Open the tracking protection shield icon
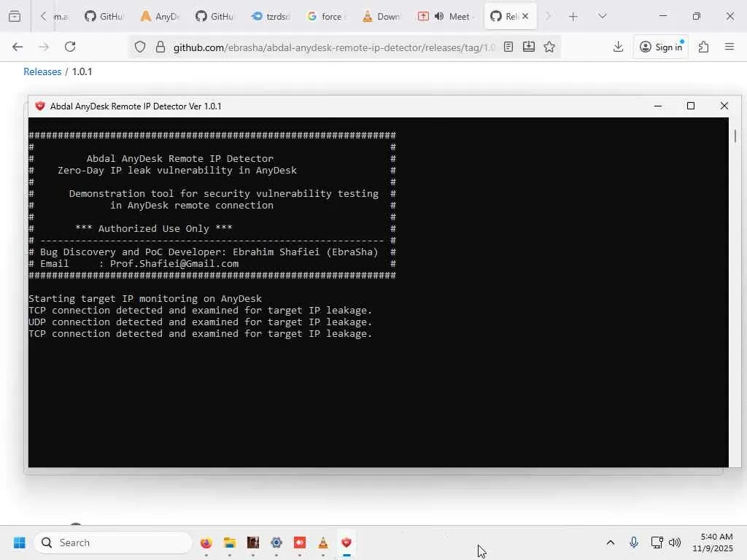The height and width of the screenshot is (560, 747). pos(140,47)
